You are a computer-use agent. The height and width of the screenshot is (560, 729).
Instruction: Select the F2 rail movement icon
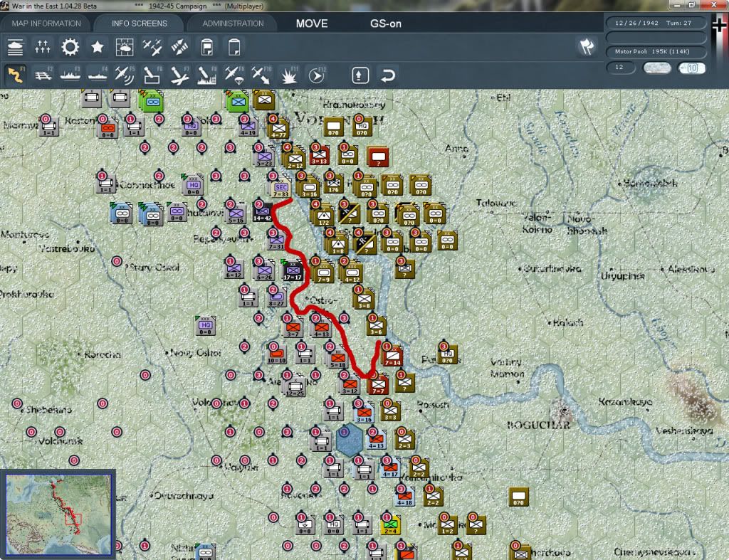43,75
